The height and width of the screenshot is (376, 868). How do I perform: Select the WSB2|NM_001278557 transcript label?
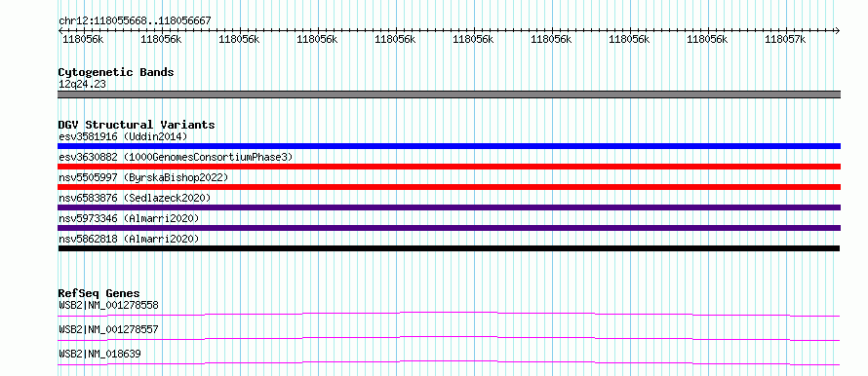(108, 329)
